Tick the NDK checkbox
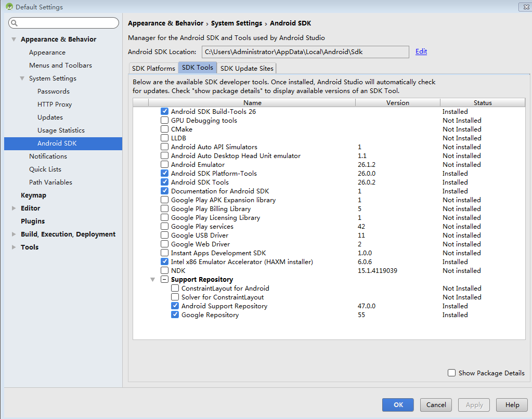The width and height of the screenshot is (532, 419). point(164,270)
